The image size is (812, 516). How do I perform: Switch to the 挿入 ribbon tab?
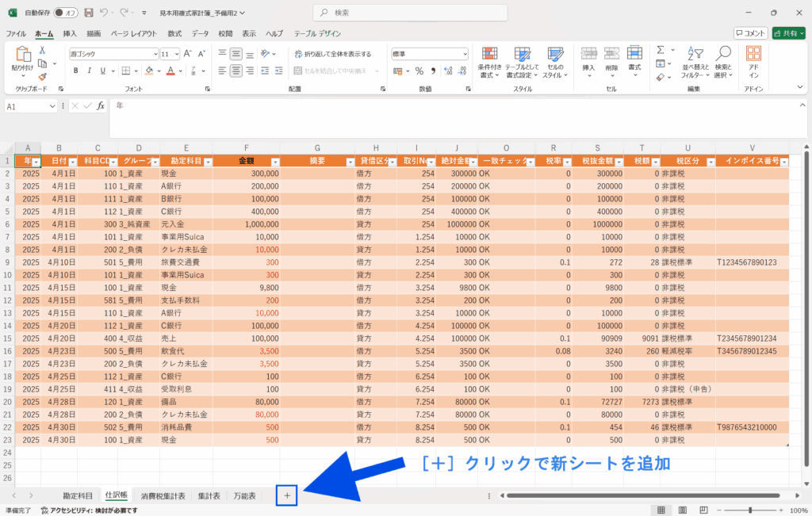click(70, 33)
